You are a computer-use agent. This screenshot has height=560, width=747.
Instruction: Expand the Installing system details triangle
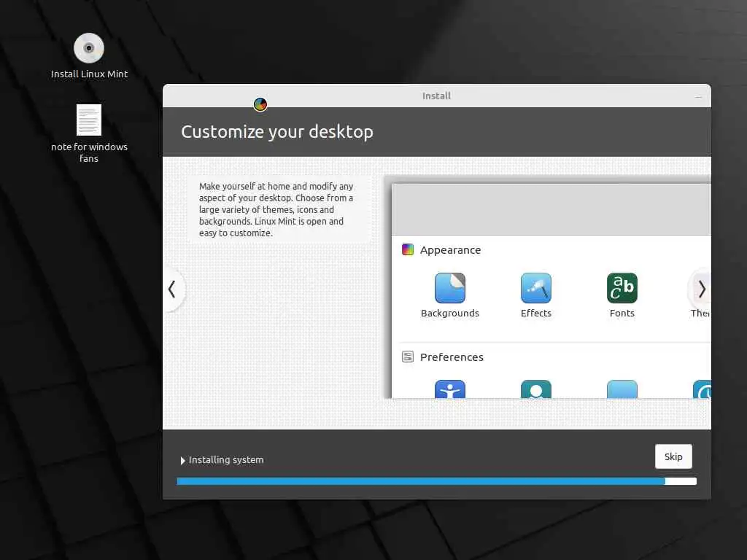click(182, 461)
